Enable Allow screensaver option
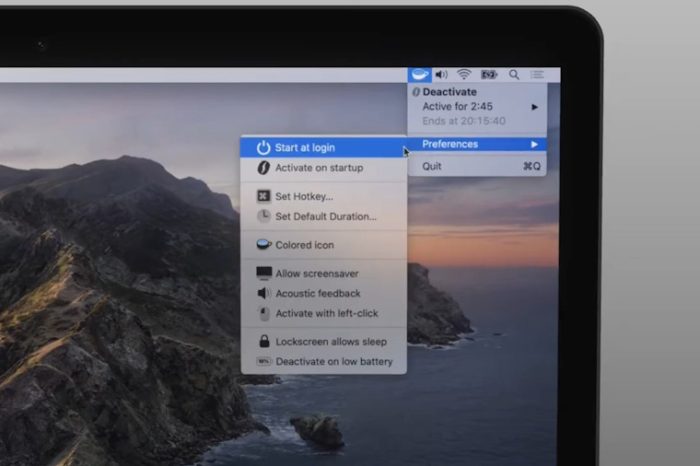The height and width of the screenshot is (466, 700). click(316, 274)
